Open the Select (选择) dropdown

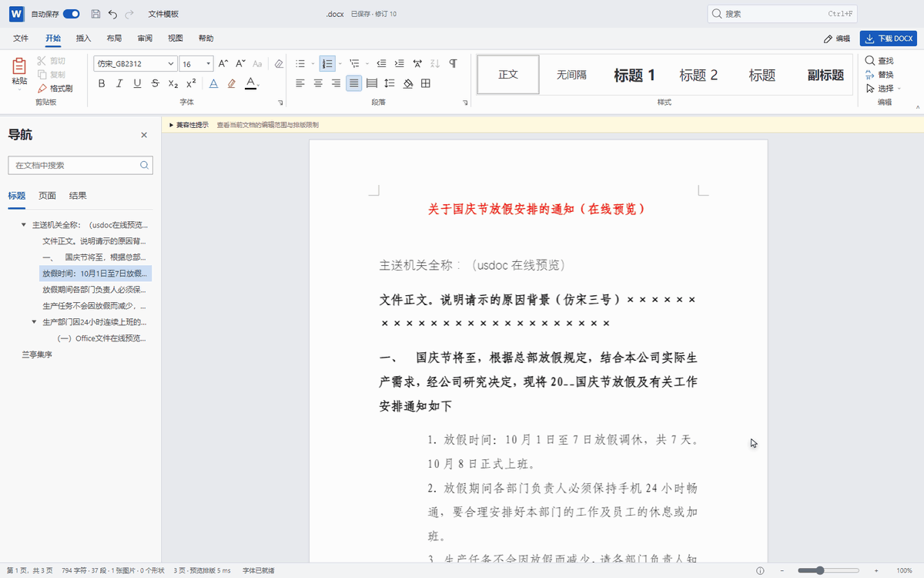pyautogui.click(x=882, y=89)
